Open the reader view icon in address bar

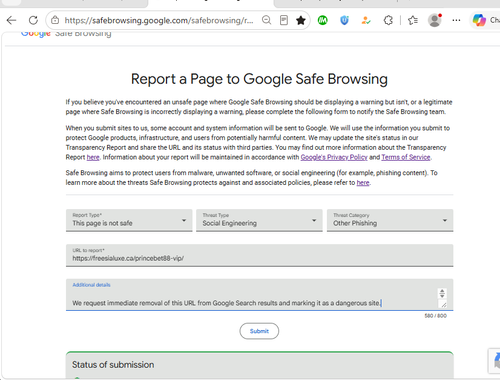click(x=284, y=20)
